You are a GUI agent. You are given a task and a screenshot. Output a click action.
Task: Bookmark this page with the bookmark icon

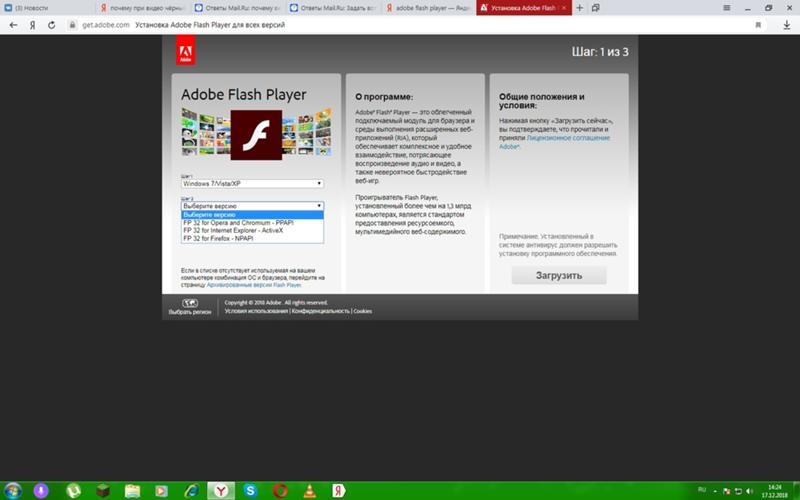point(758,24)
